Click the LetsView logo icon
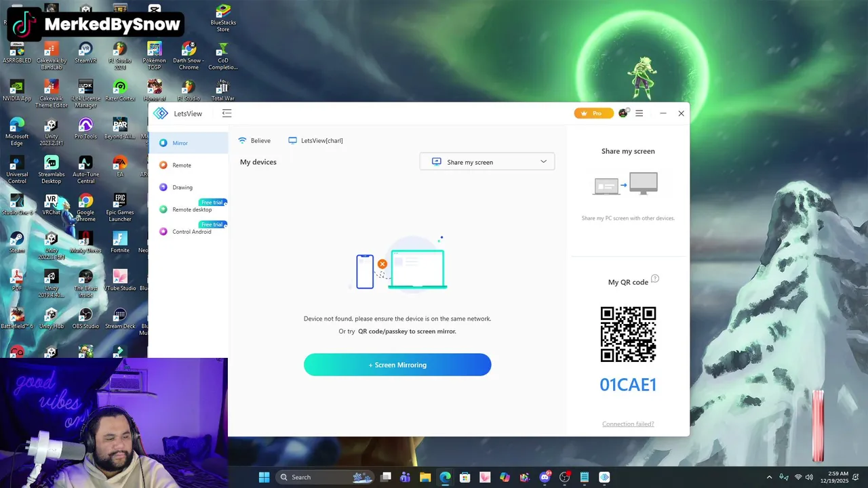868x488 pixels. click(x=161, y=114)
